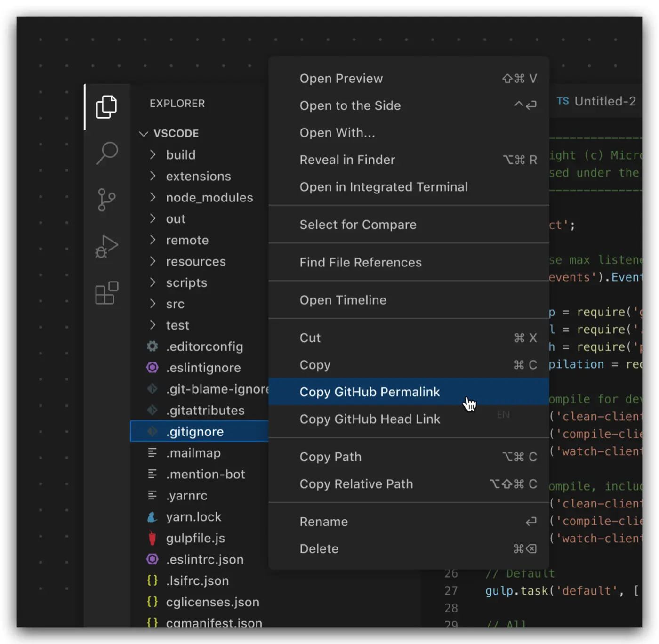Expand the node_modules folder chevron

pyautogui.click(x=152, y=197)
